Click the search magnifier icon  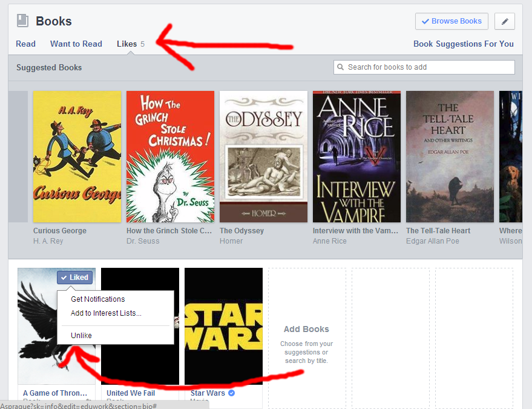point(340,67)
